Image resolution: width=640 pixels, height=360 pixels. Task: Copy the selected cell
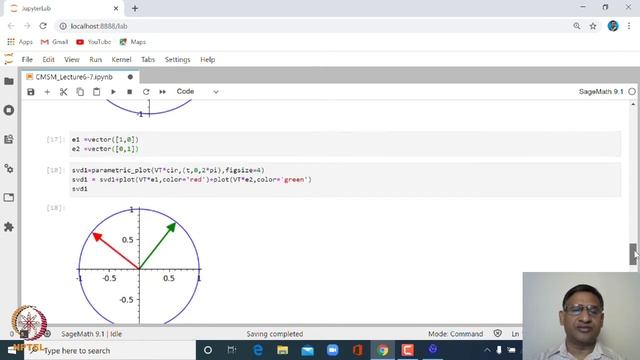80,92
